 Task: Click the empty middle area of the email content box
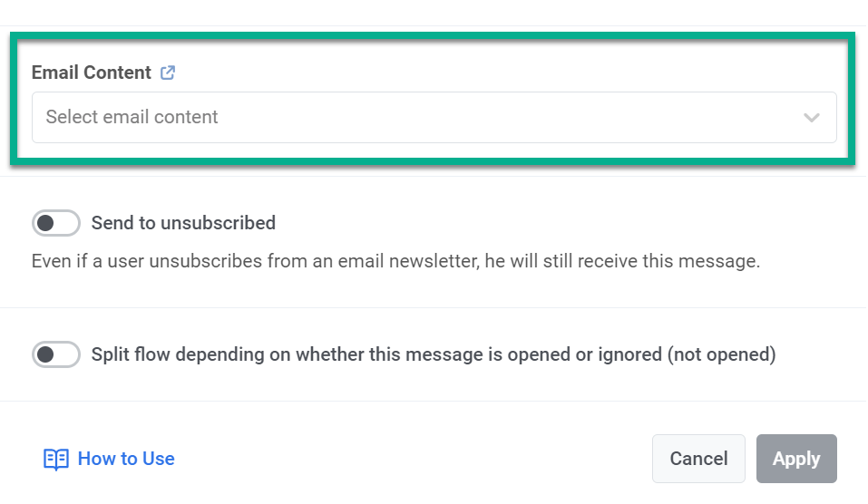coord(508,117)
